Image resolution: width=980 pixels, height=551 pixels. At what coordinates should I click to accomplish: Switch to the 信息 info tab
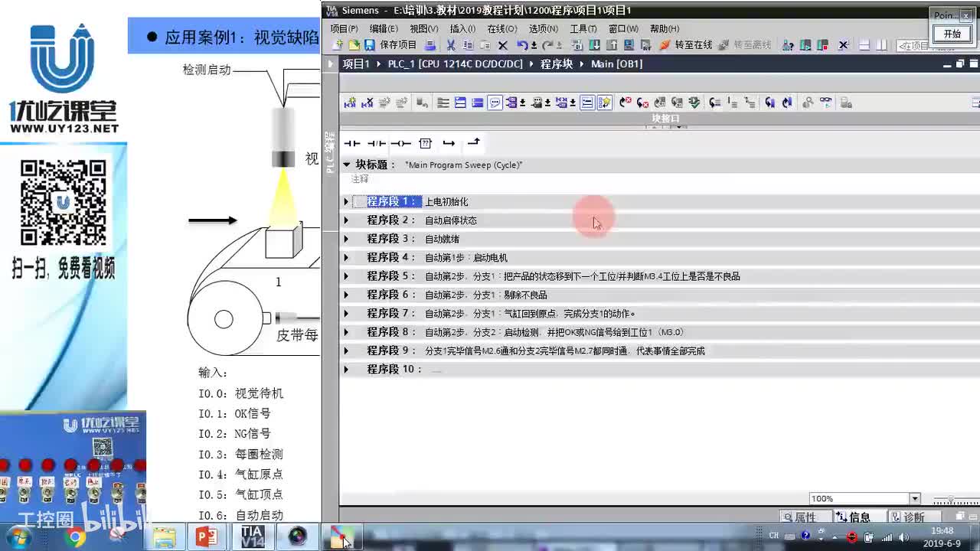pyautogui.click(x=859, y=517)
